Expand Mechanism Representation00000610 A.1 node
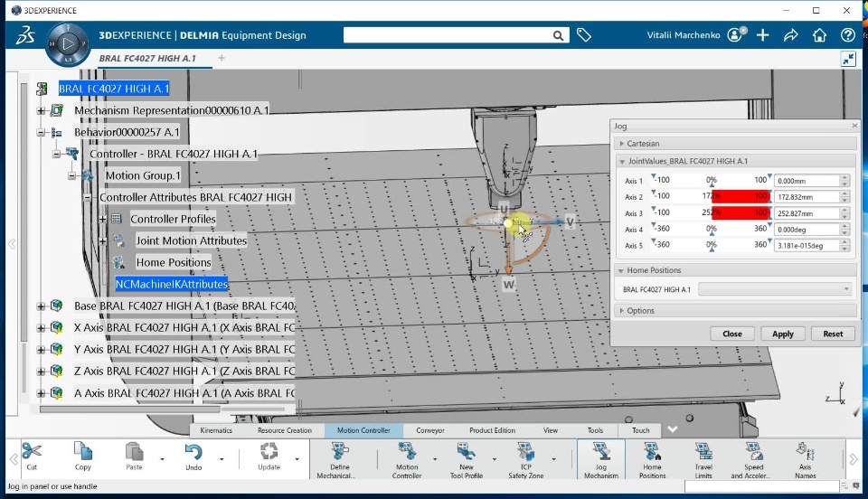This screenshot has height=499, width=868. tap(41, 110)
